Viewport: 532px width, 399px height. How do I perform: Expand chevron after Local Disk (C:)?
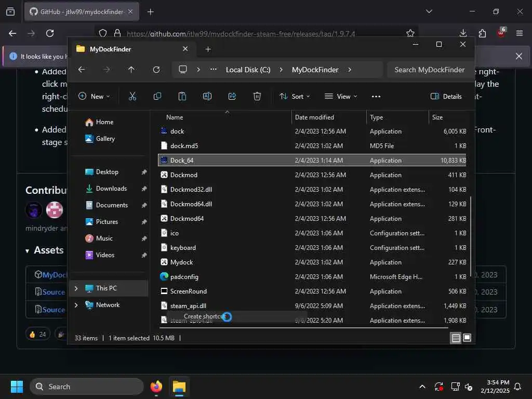tap(281, 70)
